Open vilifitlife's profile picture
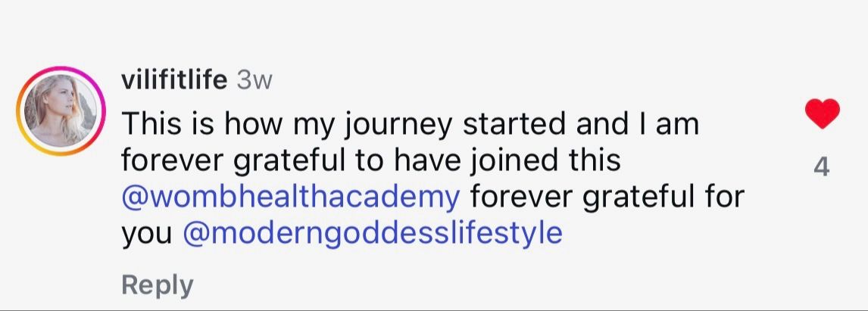Viewport: 868px width, 311px height. (x=61, y=110)
